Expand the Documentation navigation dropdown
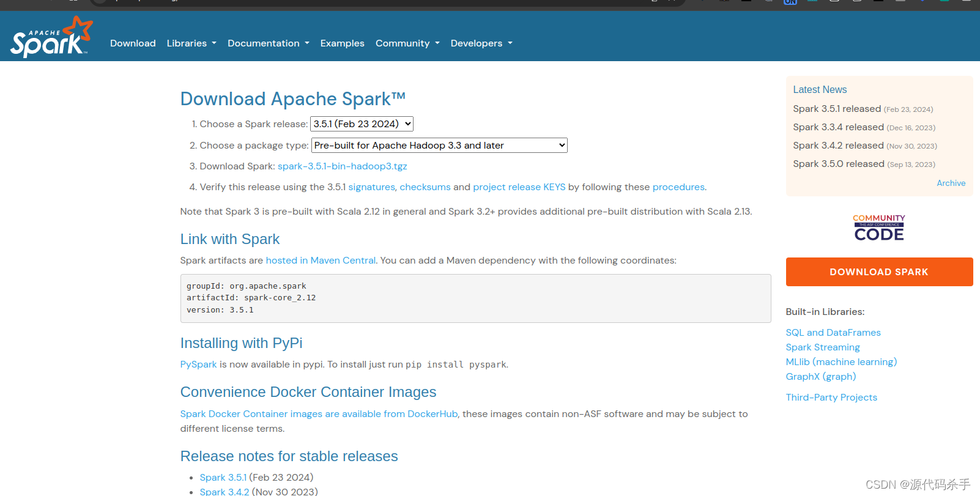980x496 pixels. pyautogui.click(x=269, y=43)
